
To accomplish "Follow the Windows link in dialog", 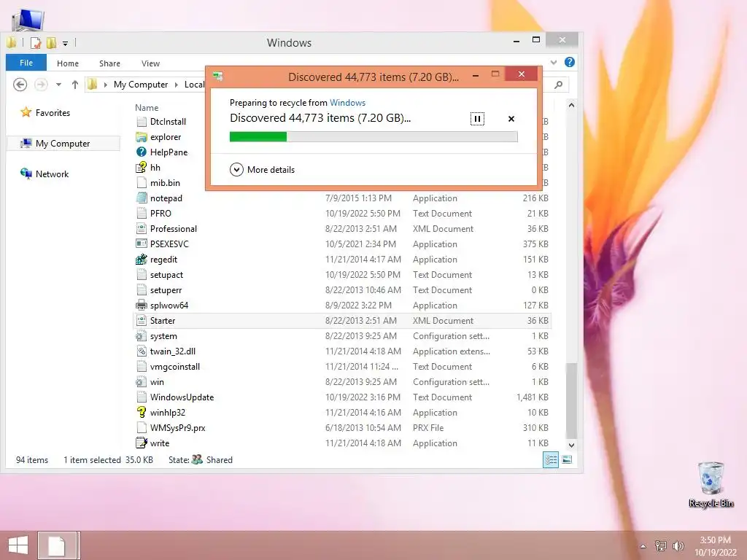I will pos(348,102).
